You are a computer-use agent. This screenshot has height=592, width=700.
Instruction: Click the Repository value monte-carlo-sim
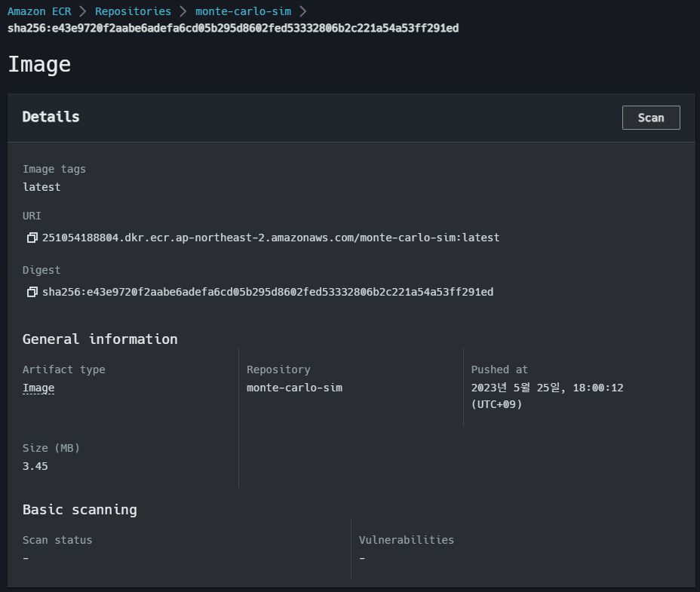295,388
